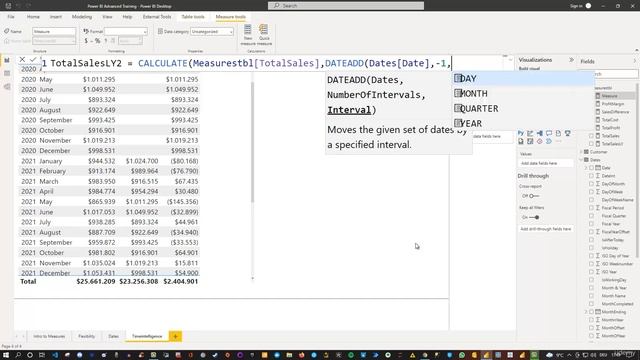Check the ISO Year field checkbox
Screen dimensions: 640x360
591,272
